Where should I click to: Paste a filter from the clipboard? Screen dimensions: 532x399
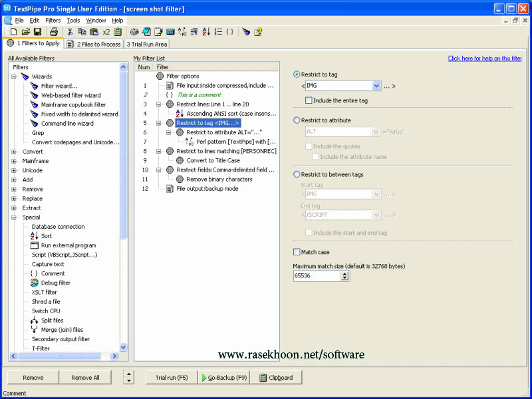pos(92,31)
